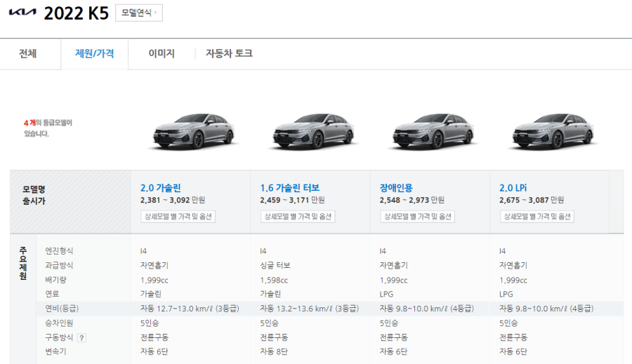Click the 자동 8단 transmission value
Screen dimensions: 632x364
pos(274,351)
